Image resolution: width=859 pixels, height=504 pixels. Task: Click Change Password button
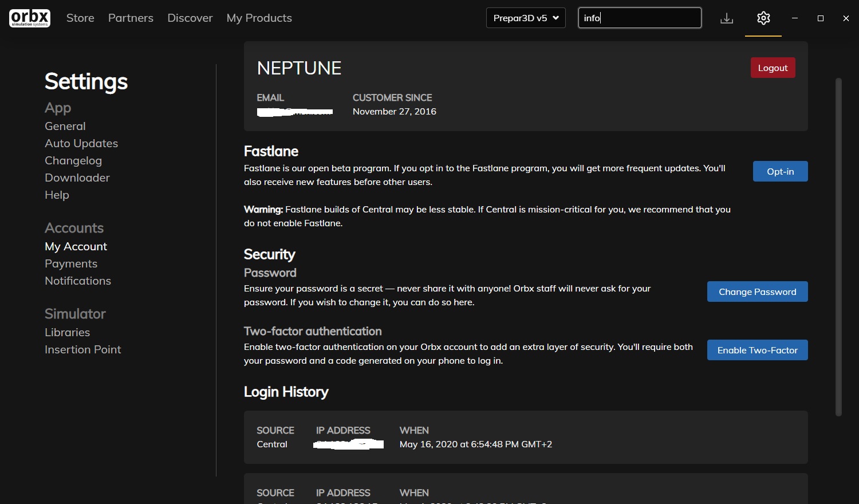[758, 292]
